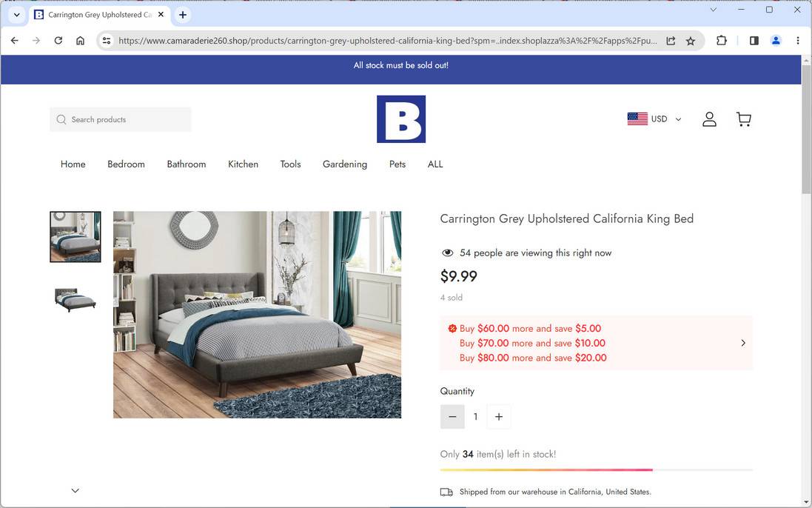Viewport: 812px width, 508px height.
Task: Open the browser extensions puzzle icon
Action: tap(722, 41)
